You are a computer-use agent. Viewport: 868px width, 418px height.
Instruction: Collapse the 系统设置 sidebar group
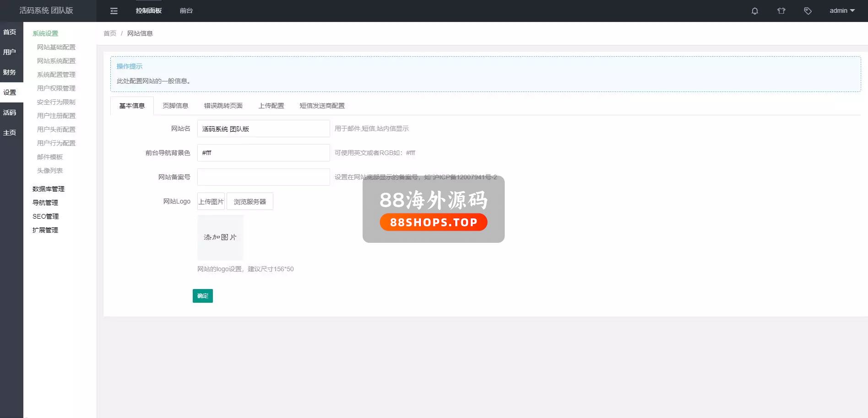coord(45,33)
